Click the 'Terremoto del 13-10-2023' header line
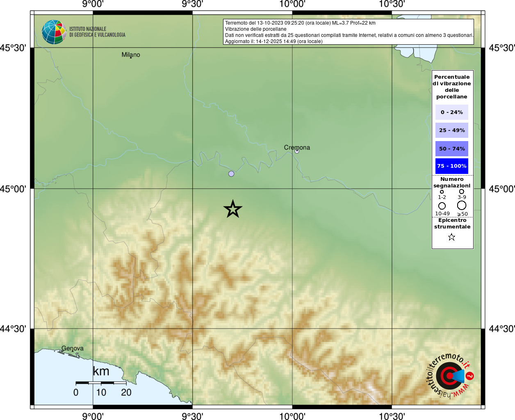This screenshot has height=420, width=515. point(300,23)
